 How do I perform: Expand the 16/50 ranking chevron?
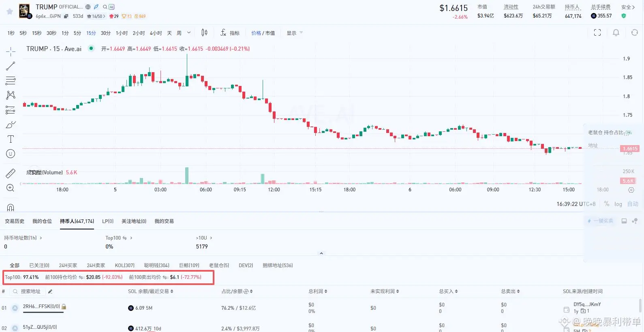click(104, 16)
